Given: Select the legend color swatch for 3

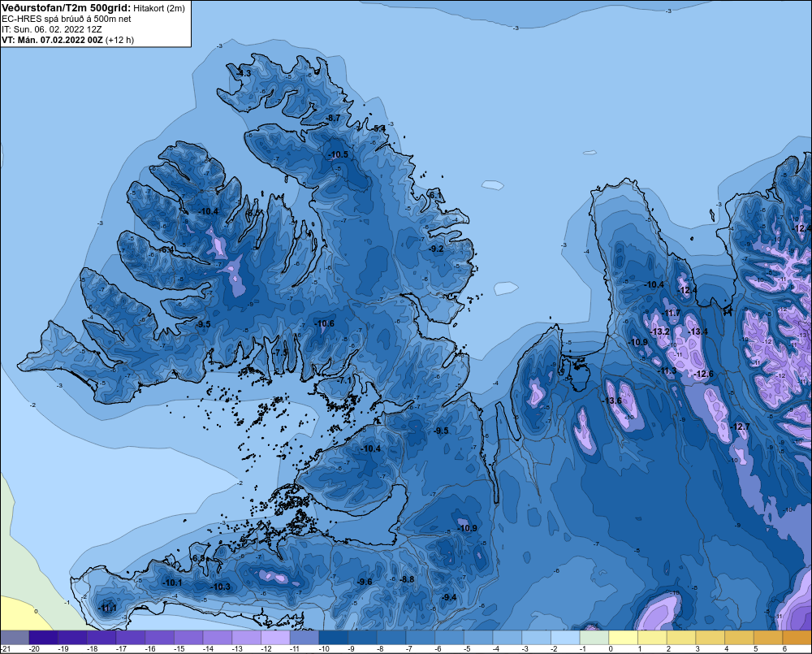Looking at the screenshot, I should coord(710,637).
